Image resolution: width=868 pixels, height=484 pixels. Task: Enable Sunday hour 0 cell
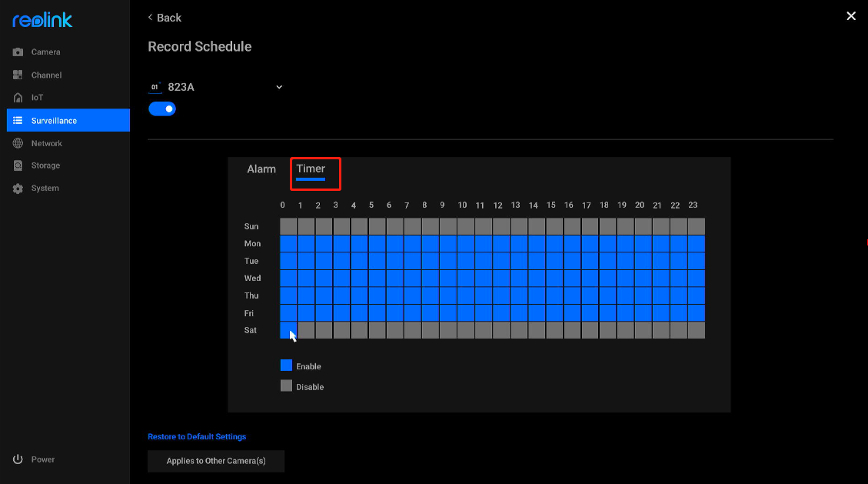pyautogui.click(x=288, y=226)
